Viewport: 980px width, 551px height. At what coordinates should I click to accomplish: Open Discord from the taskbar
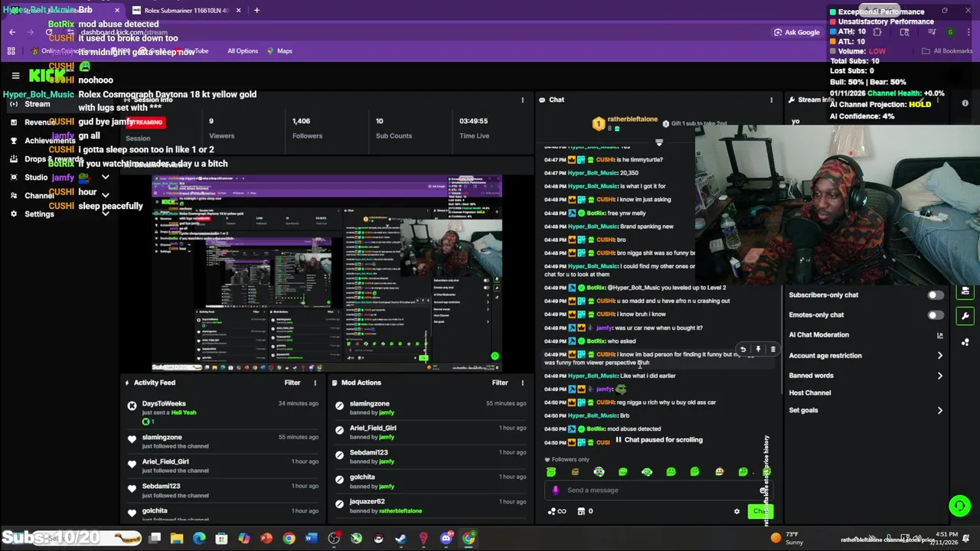tap(446, 539)
